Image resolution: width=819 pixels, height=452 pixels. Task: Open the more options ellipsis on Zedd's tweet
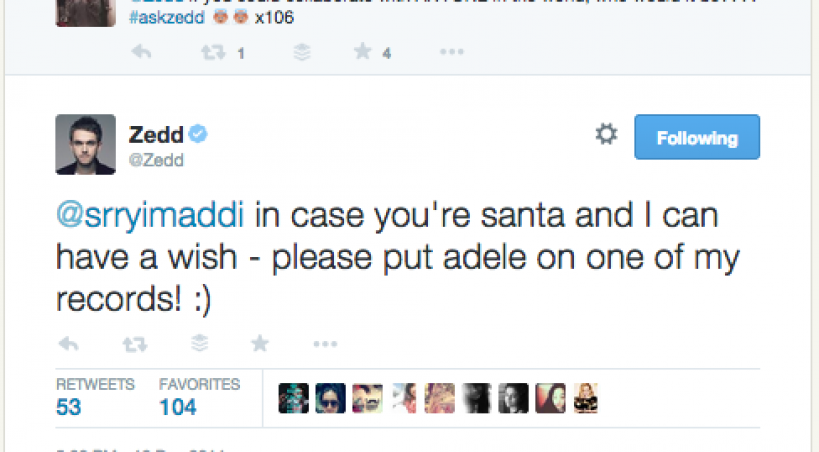(x=325, y=344)
